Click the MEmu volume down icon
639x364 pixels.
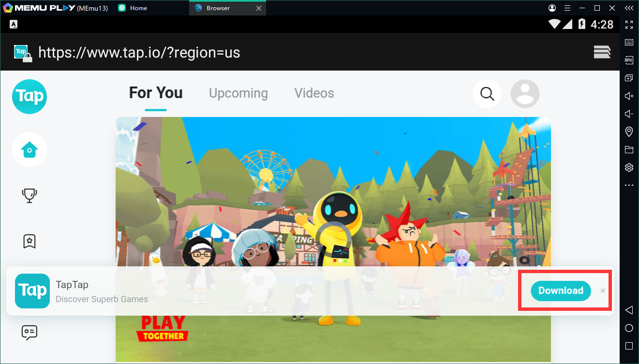click(629, 114)
